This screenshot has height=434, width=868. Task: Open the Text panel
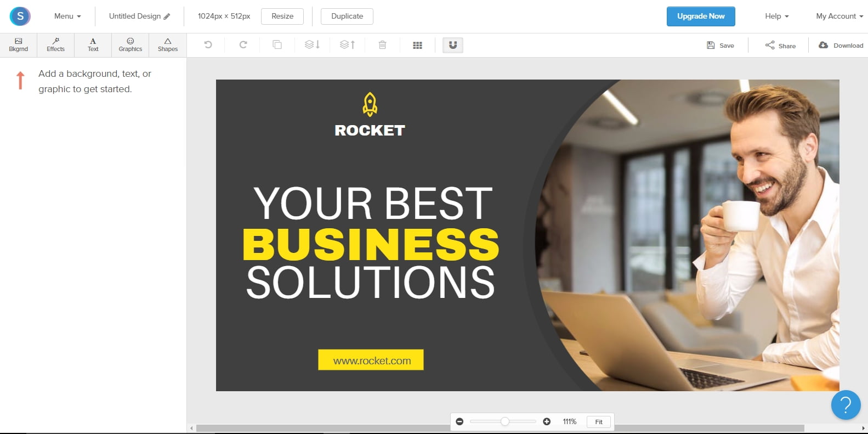pos(93,45)
